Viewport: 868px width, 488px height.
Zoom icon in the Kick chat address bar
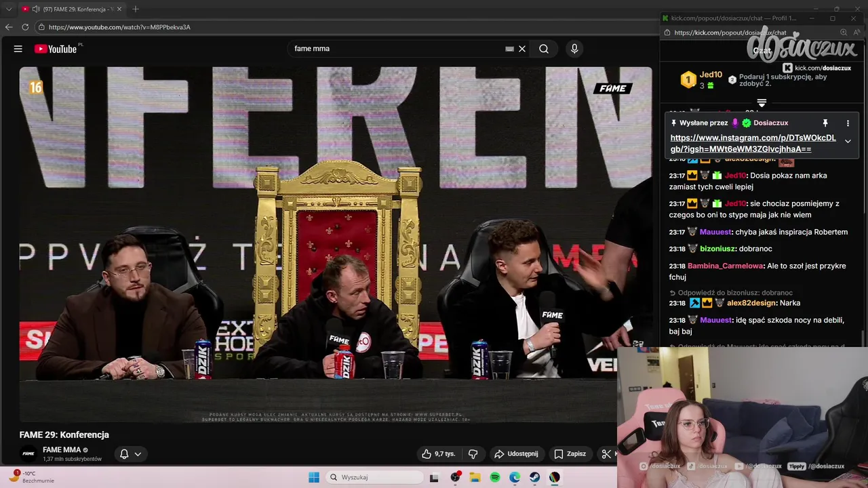click(x=844, y=33)
